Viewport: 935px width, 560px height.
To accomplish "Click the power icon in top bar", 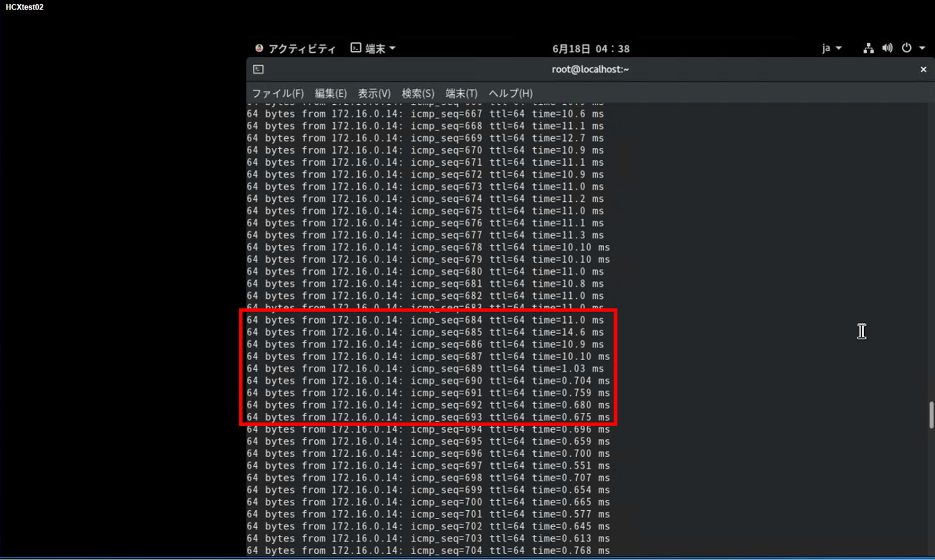I will (x=906, y=48).
